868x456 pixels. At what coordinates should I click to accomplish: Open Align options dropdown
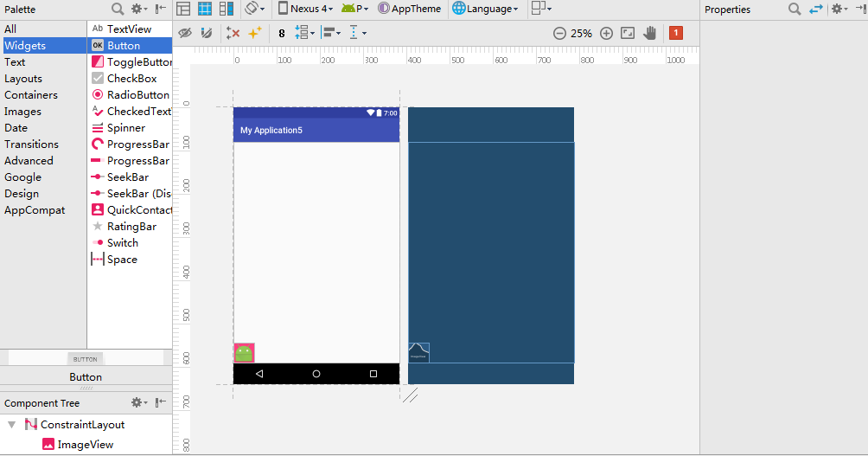point(331,33)
